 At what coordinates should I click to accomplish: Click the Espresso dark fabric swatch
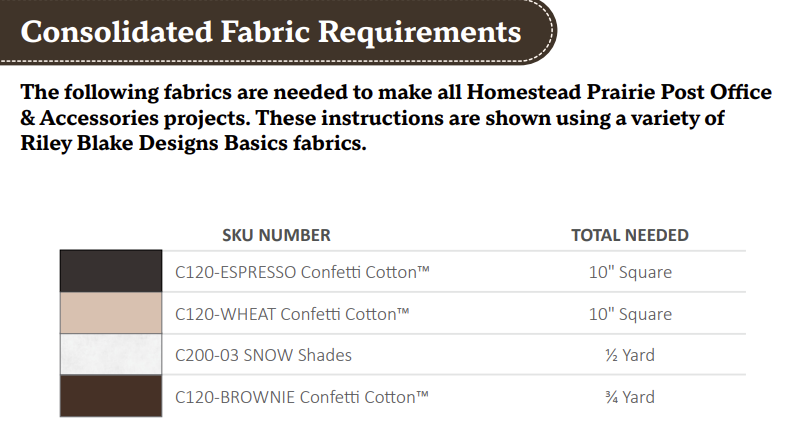click(110, 271)
